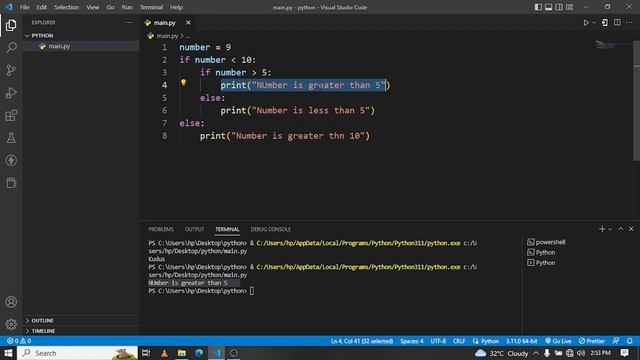Open the Terminal menu
The image size is (640, 360).
tap(151, 7)
